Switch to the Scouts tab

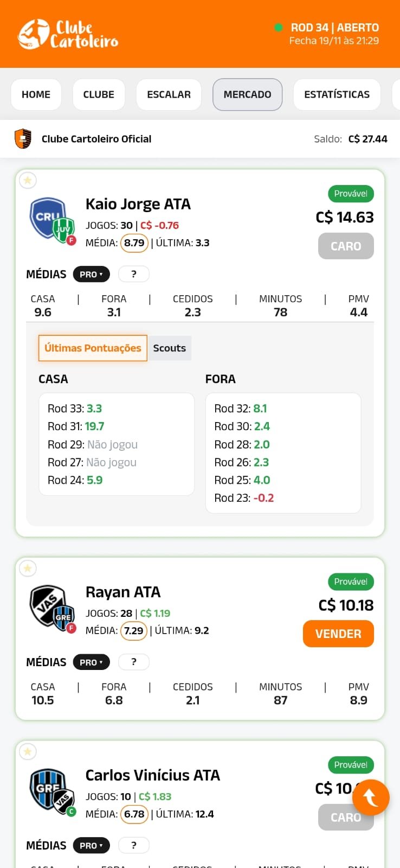point(169,348)
